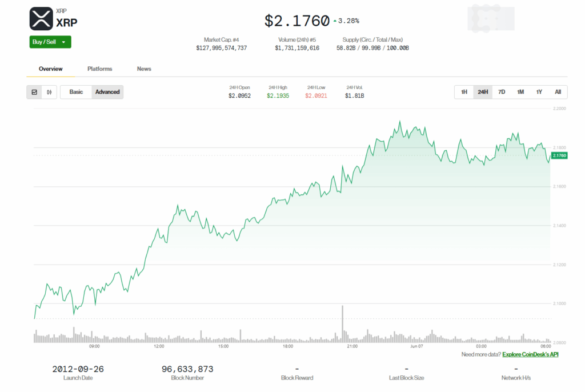Click the 24H Open value $2.0952
The height and width of the screenshot is (392, 585).
239,95
